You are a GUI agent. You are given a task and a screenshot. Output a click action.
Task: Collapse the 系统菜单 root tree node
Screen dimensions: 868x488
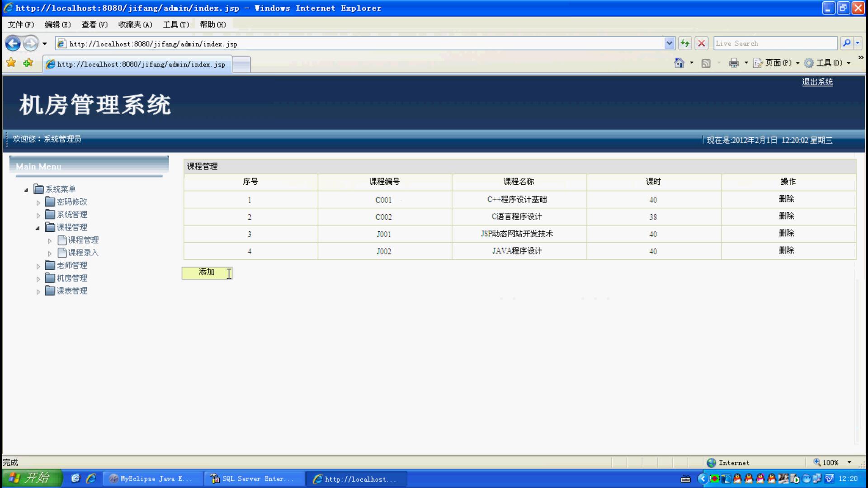(x=26, y=190)
